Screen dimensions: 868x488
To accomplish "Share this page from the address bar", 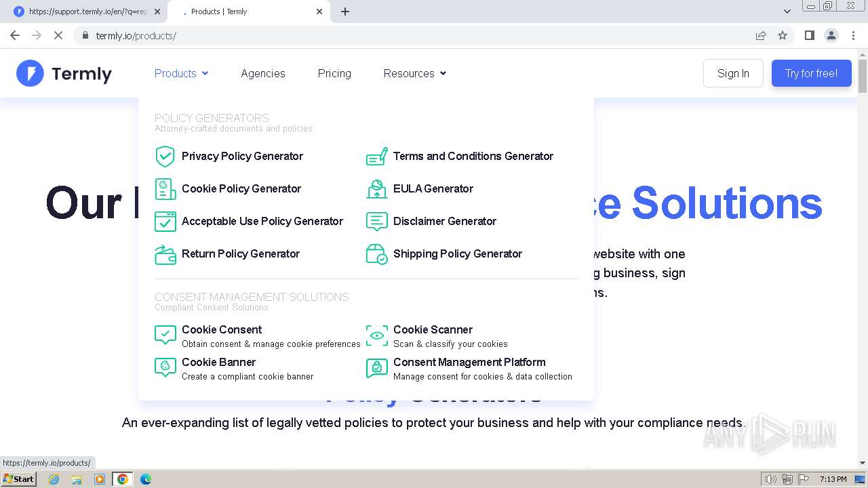I will pyautogui.click(x=761, y=35).
